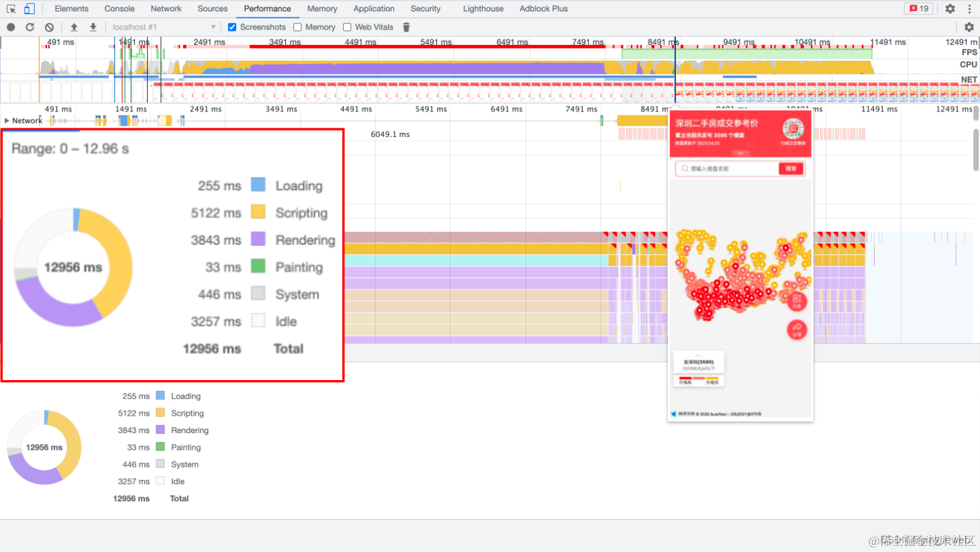Click the purple Rendering color swatch in the bottom summary legend

coord(160,430)
